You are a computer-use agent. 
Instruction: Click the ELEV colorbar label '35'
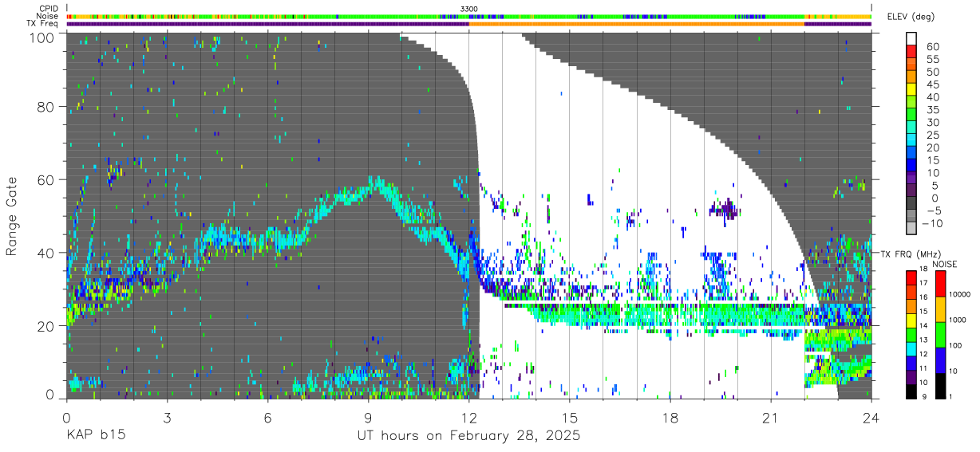[x=932, y=110]
